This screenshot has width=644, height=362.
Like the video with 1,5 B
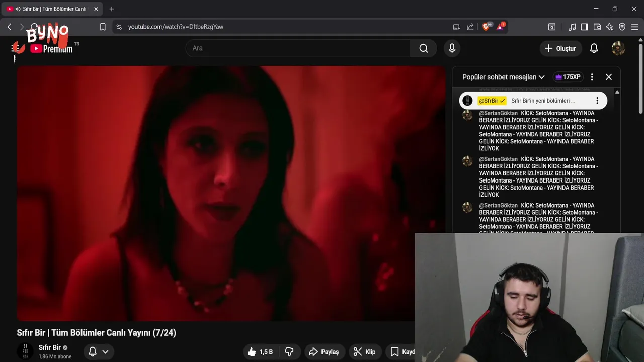click(x=260, y=352)
